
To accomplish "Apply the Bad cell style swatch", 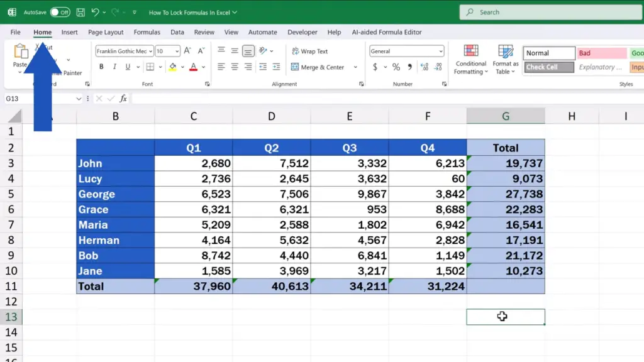I will tap(602, 53).
